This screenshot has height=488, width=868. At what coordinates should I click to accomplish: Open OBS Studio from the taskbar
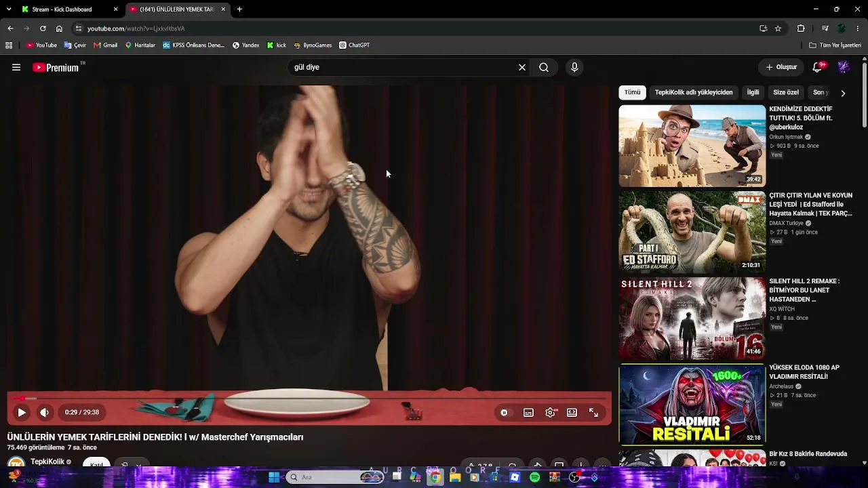click(x=574, y=477)
